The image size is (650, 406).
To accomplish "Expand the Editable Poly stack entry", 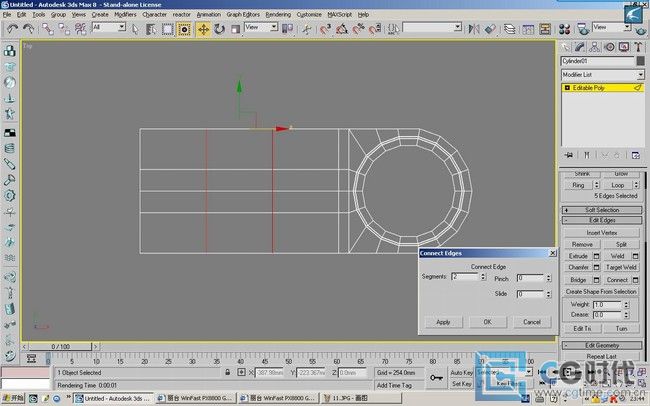I will pyautogui.click(x=567, y=88).
